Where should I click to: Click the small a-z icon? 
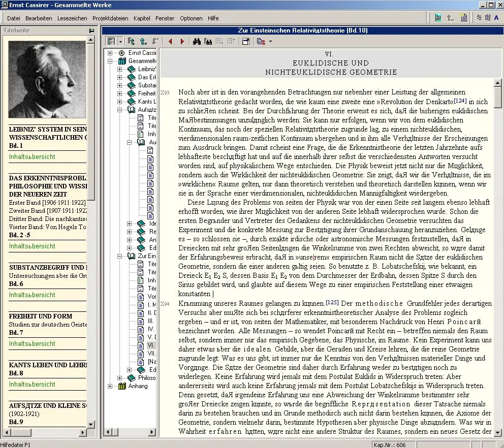click(479, 18)
